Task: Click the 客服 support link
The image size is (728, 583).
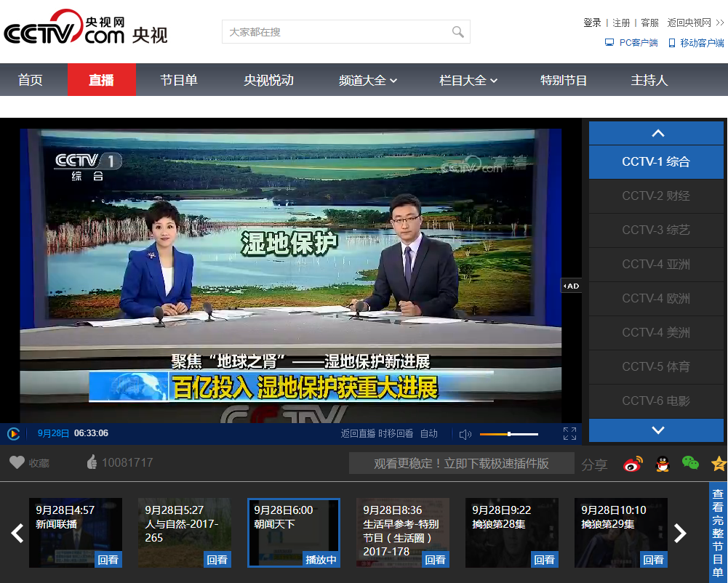Action: coord(649,23)
